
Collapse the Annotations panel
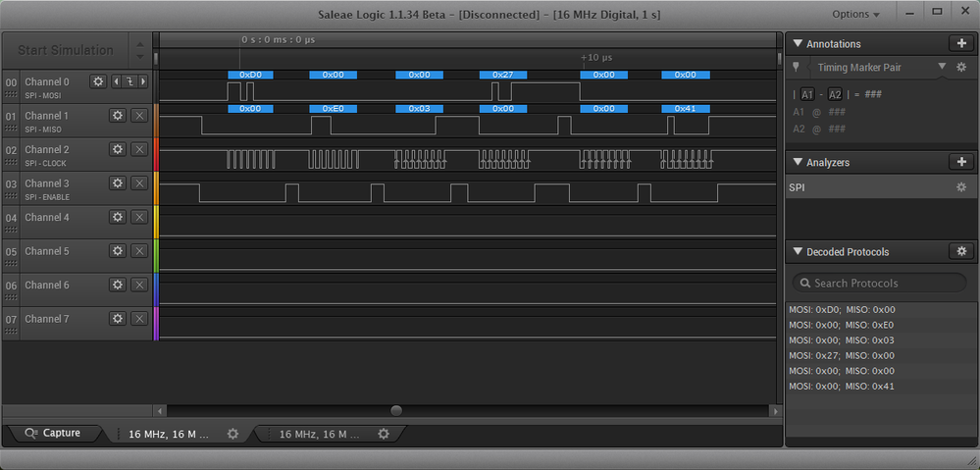click(797, 44)
